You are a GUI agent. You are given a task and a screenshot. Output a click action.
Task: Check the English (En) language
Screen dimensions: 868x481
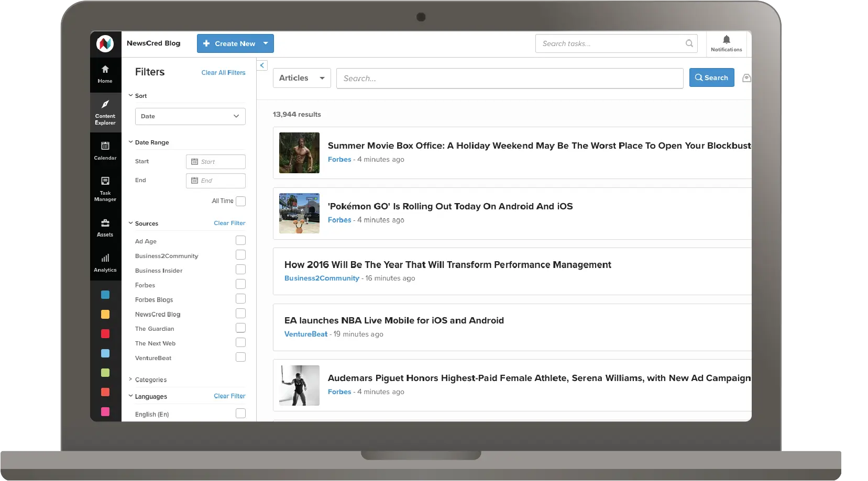pyautogui.click(x=240, y=413)
